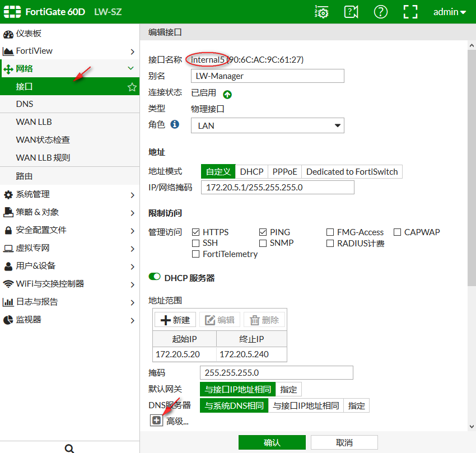Open the WAN LLB menu item

tap(69, 122)
